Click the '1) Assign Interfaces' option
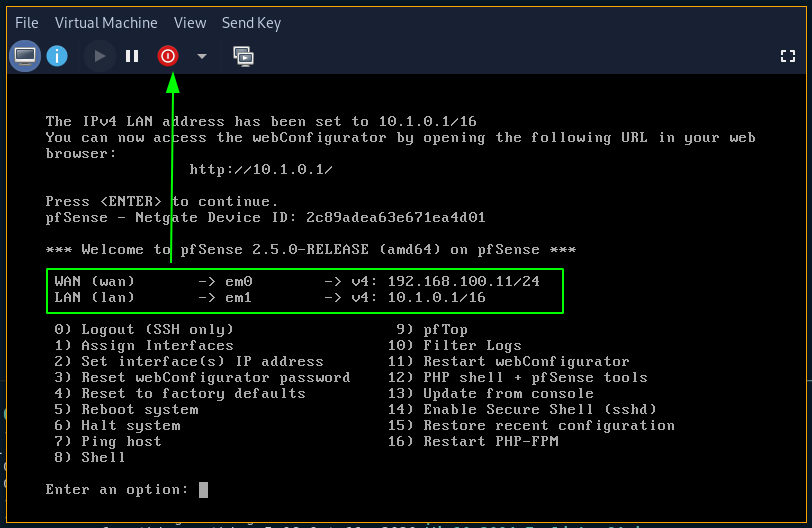812x528 pixels. [144, 346]
